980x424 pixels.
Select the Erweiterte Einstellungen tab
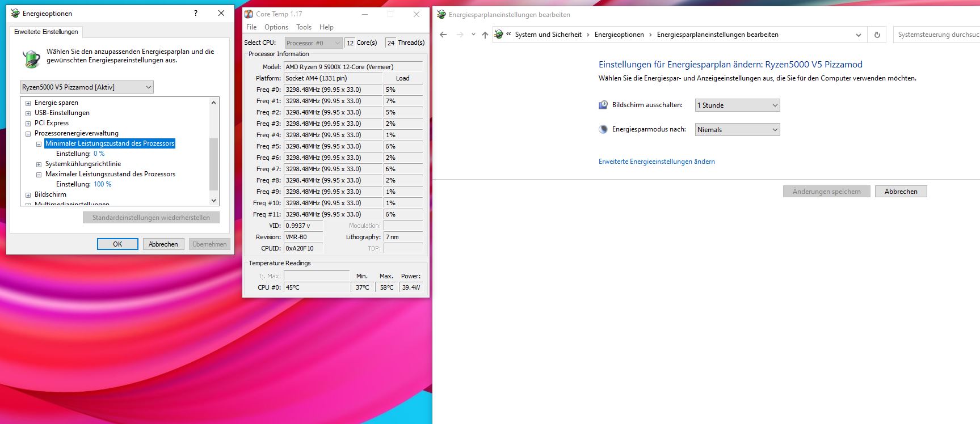[46, 32]
